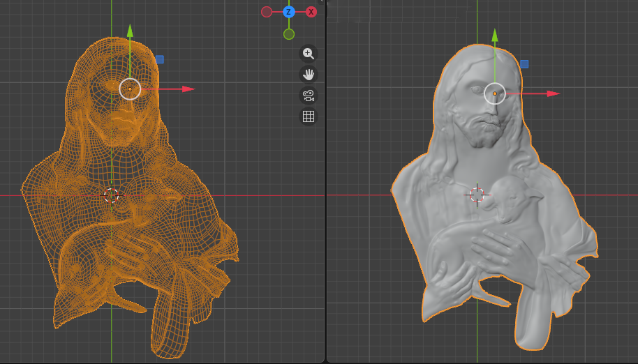Click the zoom magnifier icon in viewport
Screen dimensions: 638x364
(309, 54)
